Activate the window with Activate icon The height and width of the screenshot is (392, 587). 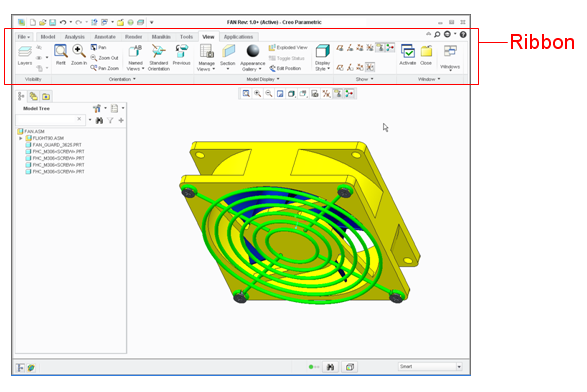[408, 55]
